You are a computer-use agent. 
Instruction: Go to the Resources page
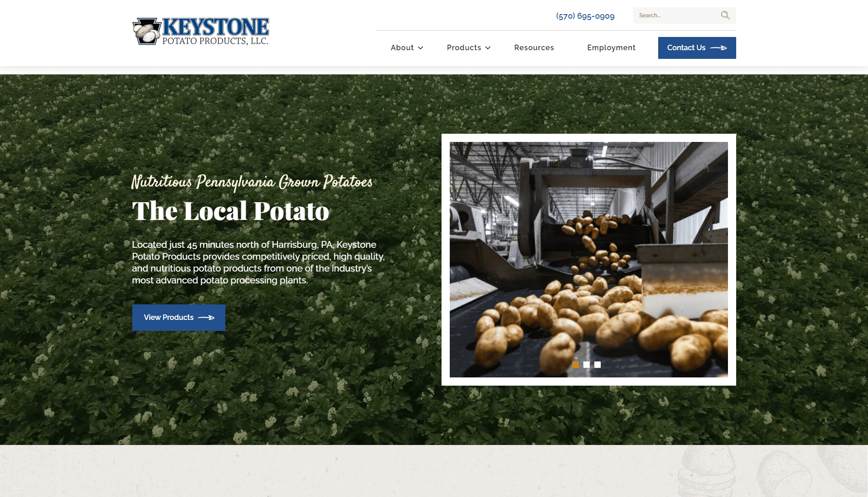click(534, 47)
